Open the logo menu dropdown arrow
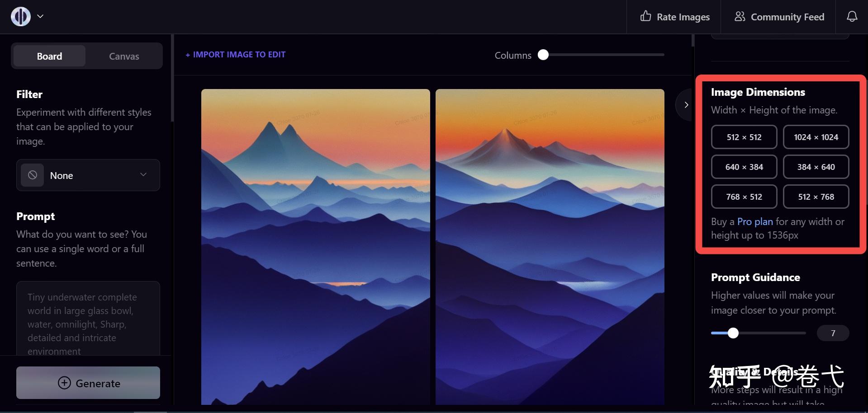This screenshot has height=413, width=868. pyautogui.click(x=40, y=16)
